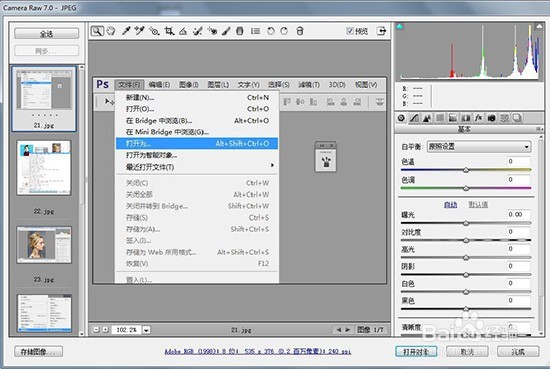Click the zoom in plus button

105,330
